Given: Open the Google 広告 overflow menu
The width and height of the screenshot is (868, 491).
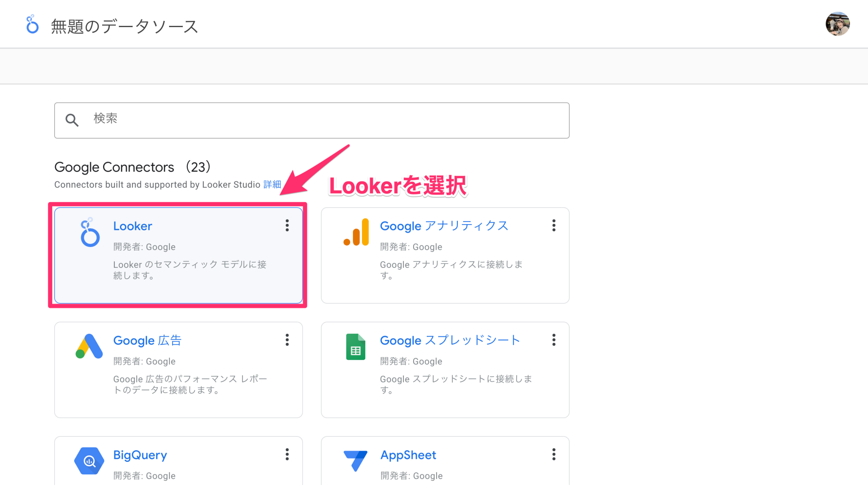Looking at the screenshot, I should 287,340.
